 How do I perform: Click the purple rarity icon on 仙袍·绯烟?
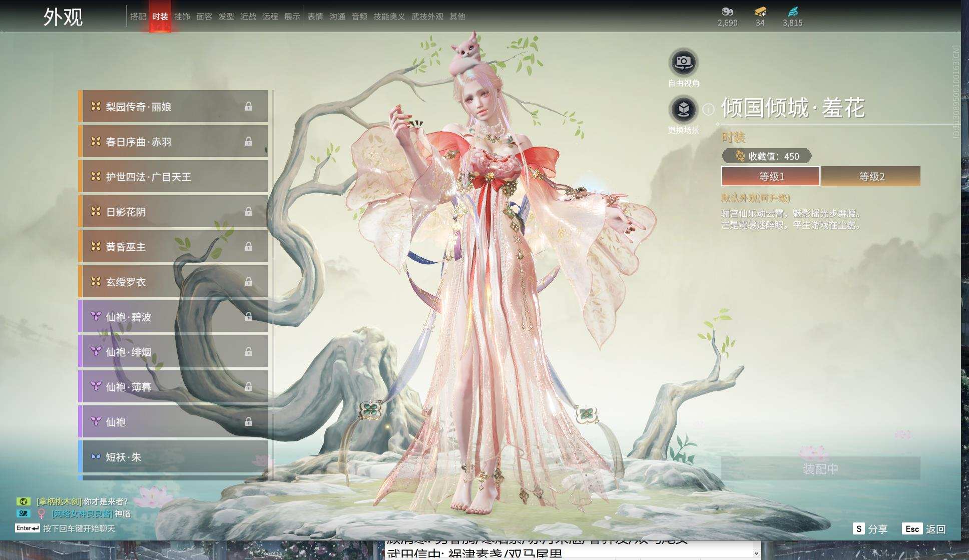(x=96, y=352)
